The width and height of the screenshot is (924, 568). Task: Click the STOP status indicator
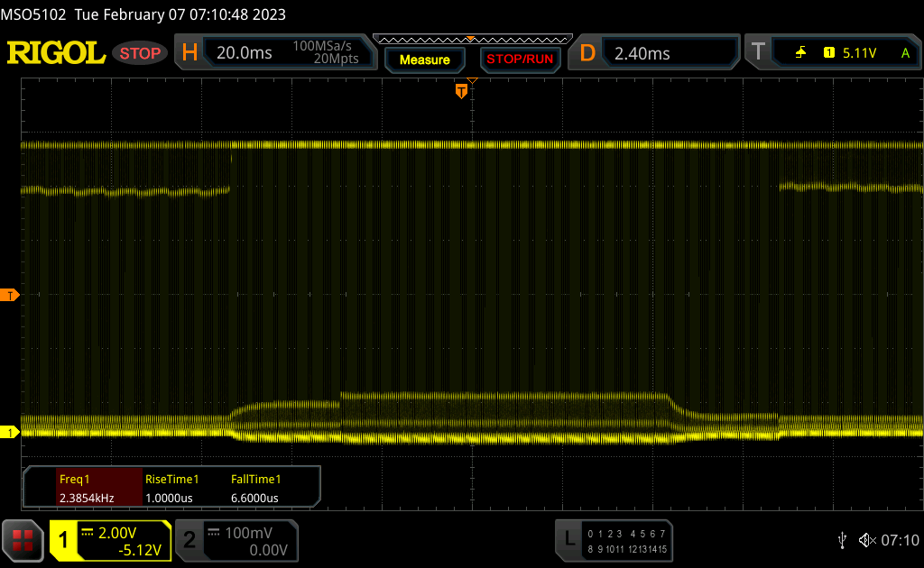point(140,53)
